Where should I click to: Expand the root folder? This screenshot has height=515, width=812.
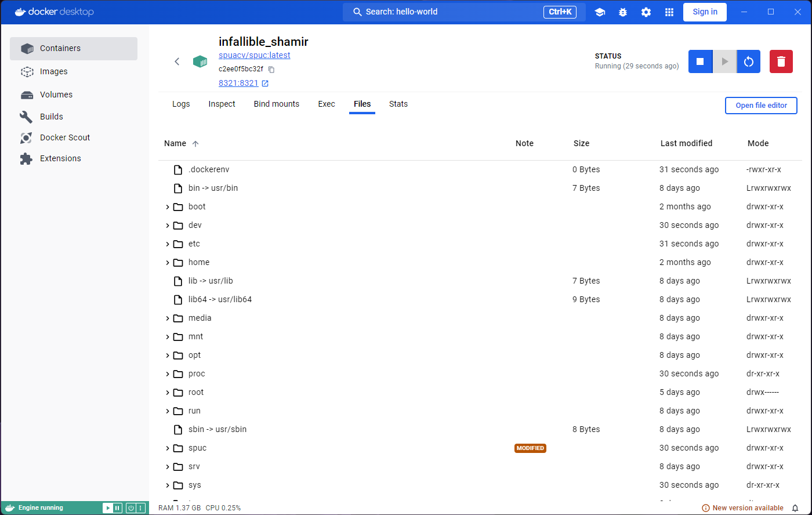168,392
